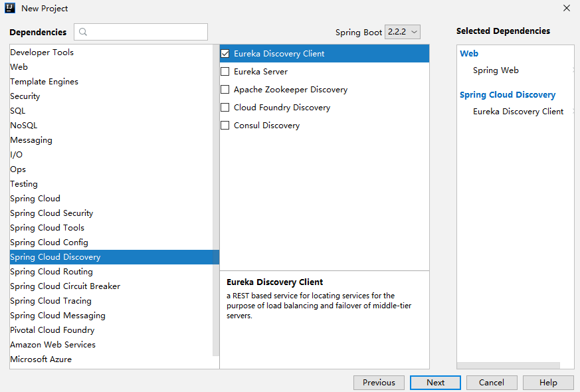Select Spring Cloud Circuit Breaker category
The height and width of the screenshot is (392, 580).
click(112, 286)
